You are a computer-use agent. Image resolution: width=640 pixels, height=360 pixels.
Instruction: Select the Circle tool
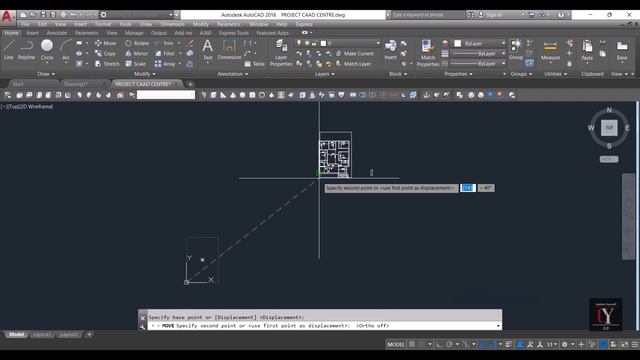click(47, 50)
